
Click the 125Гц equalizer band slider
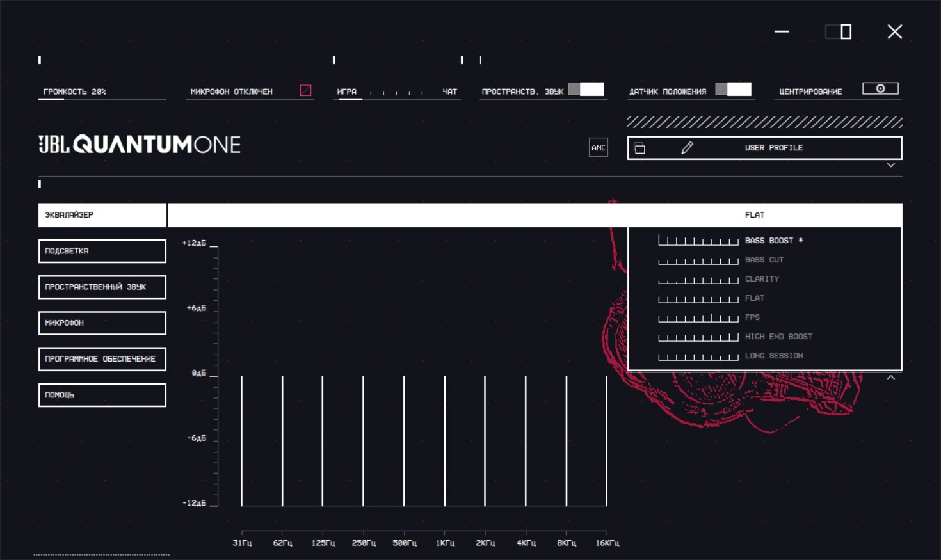click(323, 441)
